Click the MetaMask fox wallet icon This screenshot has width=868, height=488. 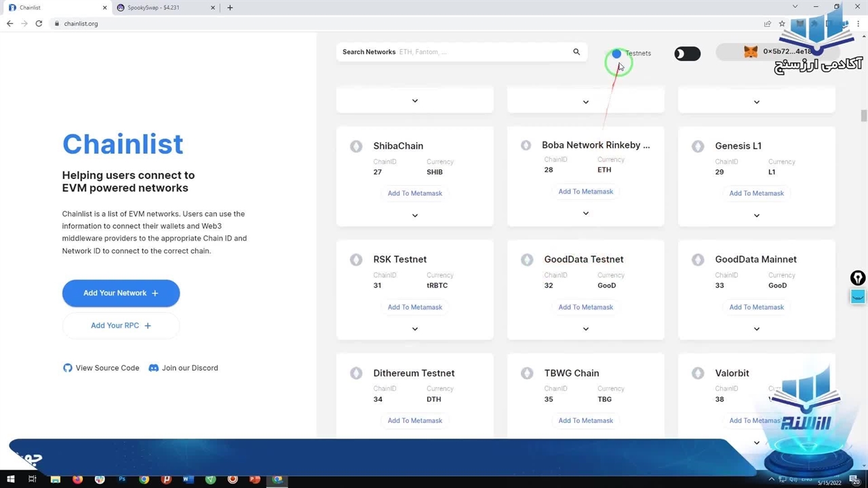tap(751, 52)
